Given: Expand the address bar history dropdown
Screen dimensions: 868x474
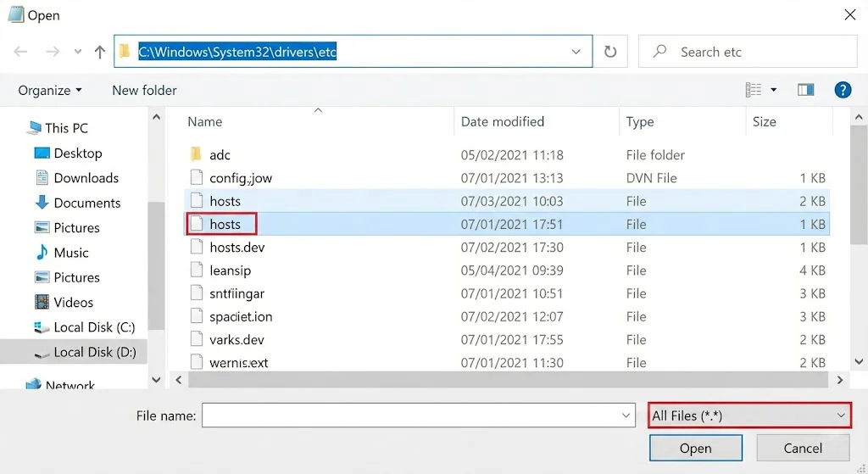Looking at the screenshot, I should 576,52.
